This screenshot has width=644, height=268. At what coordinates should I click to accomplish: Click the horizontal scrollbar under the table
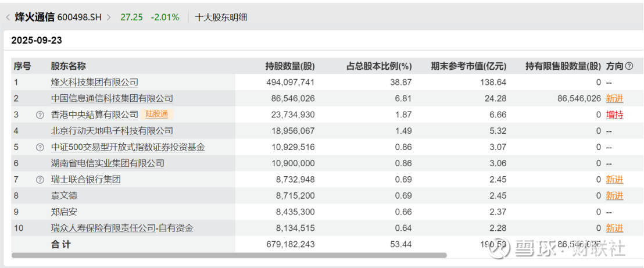pos(229,255)
